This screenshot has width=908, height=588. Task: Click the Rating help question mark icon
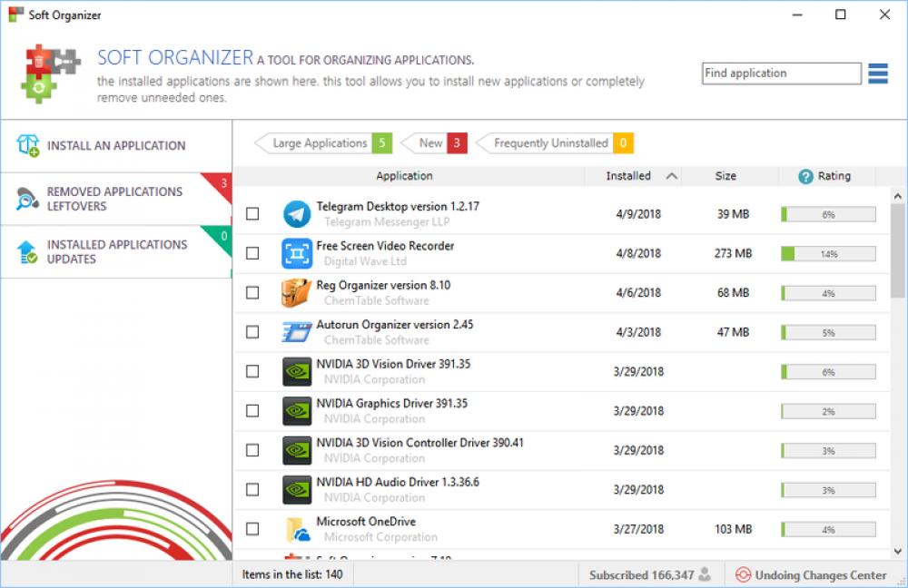tap(807, 176)
